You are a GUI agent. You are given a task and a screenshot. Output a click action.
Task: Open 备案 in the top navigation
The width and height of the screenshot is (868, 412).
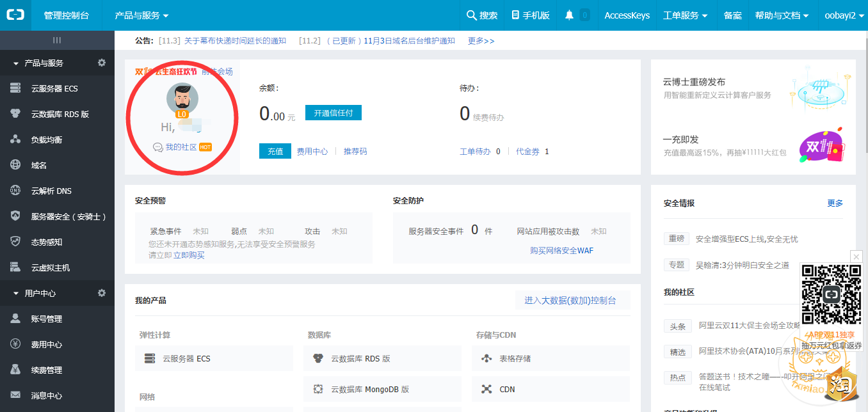tap(733, 15)
